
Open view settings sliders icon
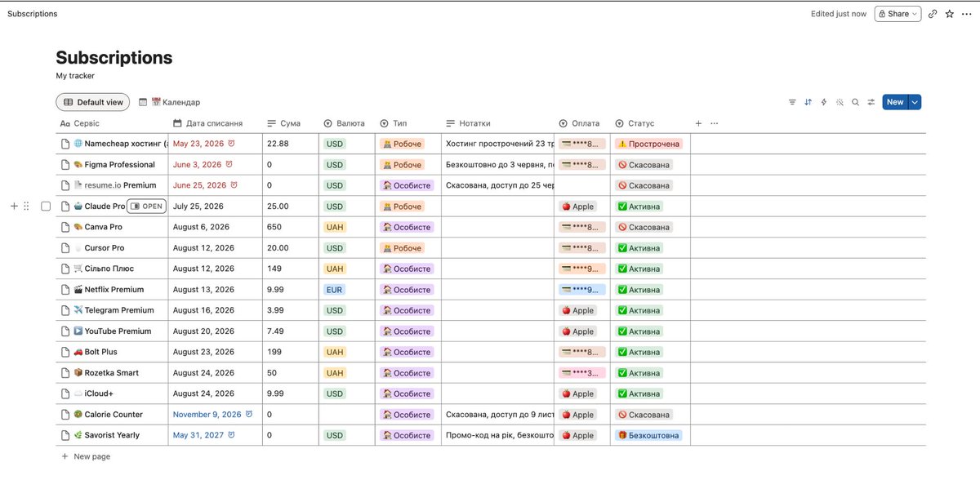[x=871, y=102]
